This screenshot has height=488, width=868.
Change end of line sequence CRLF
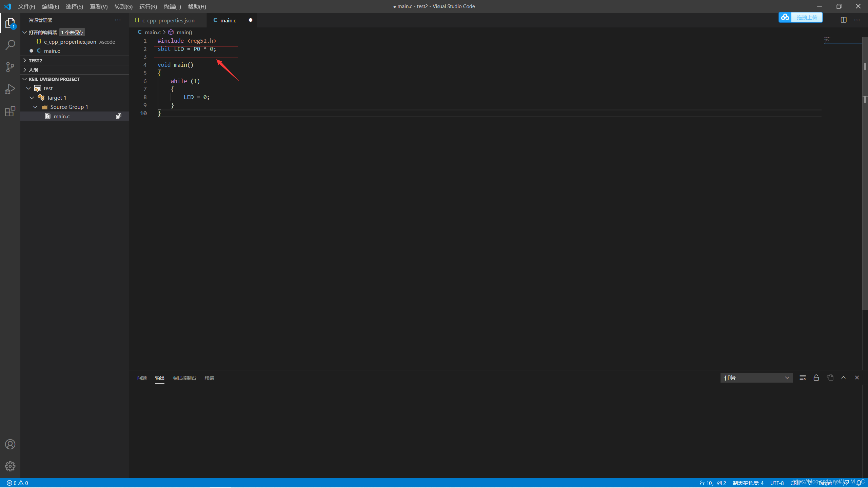(x=796, y=483)
